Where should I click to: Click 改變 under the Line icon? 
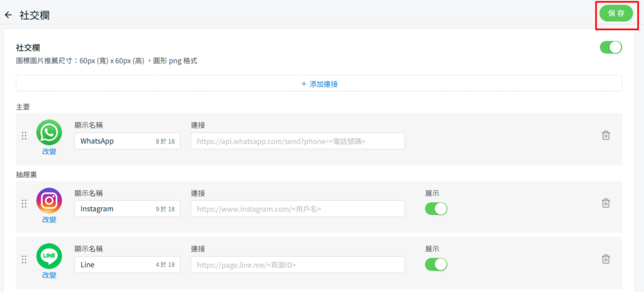coord(49,275)
